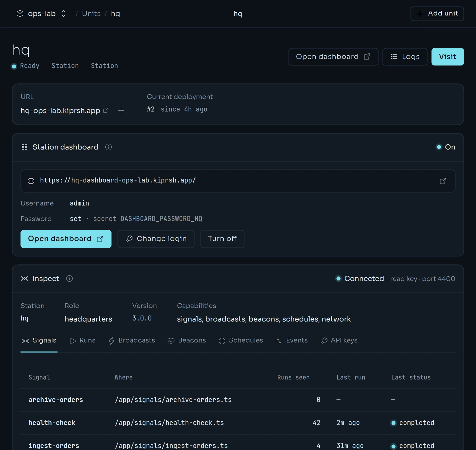
Task: Add another URL with the plus icon
Action: coord(121,110)
